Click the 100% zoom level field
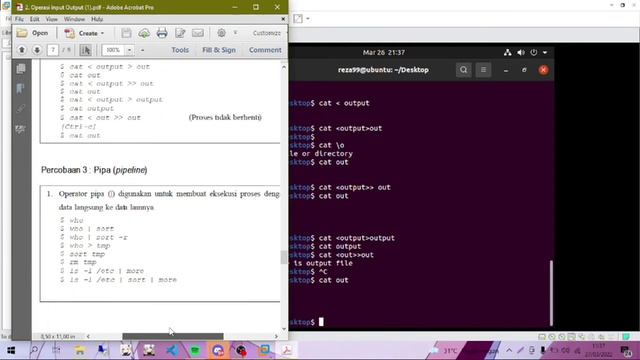Image resolution: width=640 pixels, height=360 pixels. (x=113, y=50)
